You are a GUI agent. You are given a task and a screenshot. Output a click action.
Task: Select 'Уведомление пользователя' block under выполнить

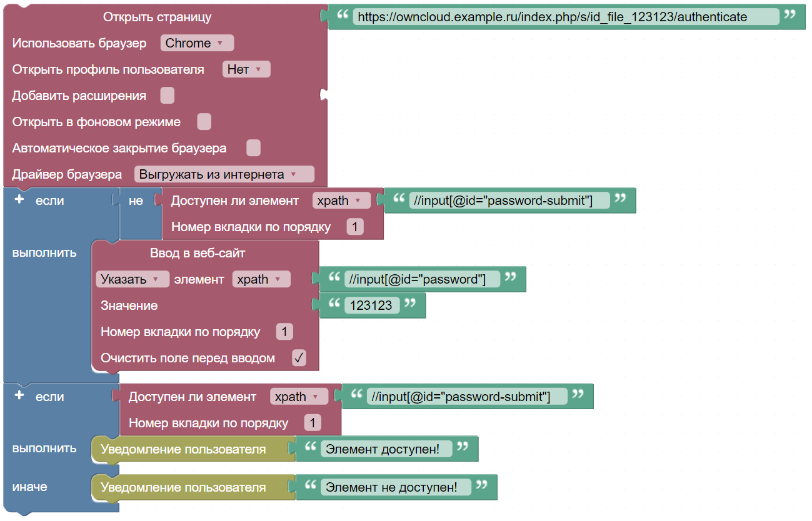pyautogui.click(x=183, y=449)
